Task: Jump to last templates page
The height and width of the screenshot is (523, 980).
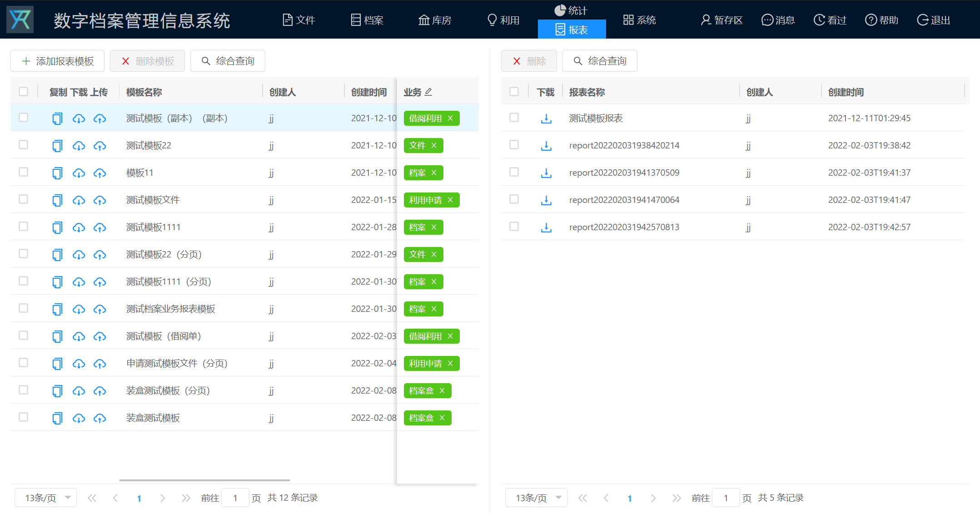Action: (x=186, y=498)
